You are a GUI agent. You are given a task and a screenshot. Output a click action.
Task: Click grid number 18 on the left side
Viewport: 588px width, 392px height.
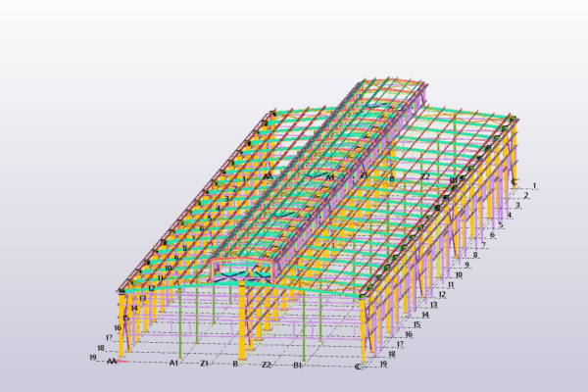coord(101,348)
